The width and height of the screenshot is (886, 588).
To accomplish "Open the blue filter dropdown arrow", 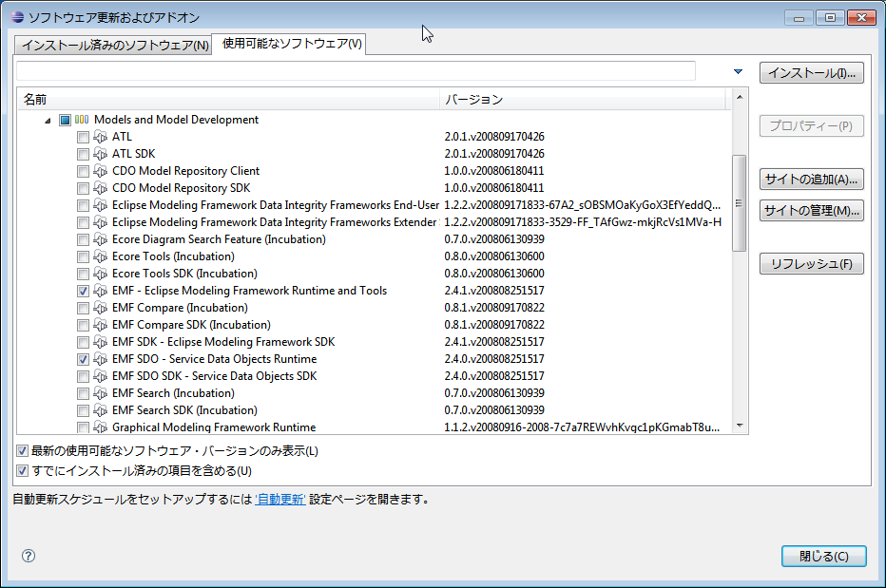I will 738,72.
